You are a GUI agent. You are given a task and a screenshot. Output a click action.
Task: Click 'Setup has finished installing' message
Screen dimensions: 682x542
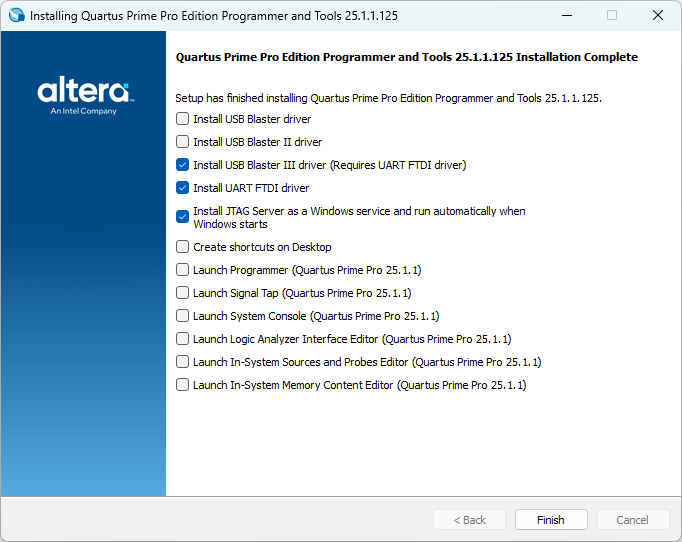pos(388,98)
